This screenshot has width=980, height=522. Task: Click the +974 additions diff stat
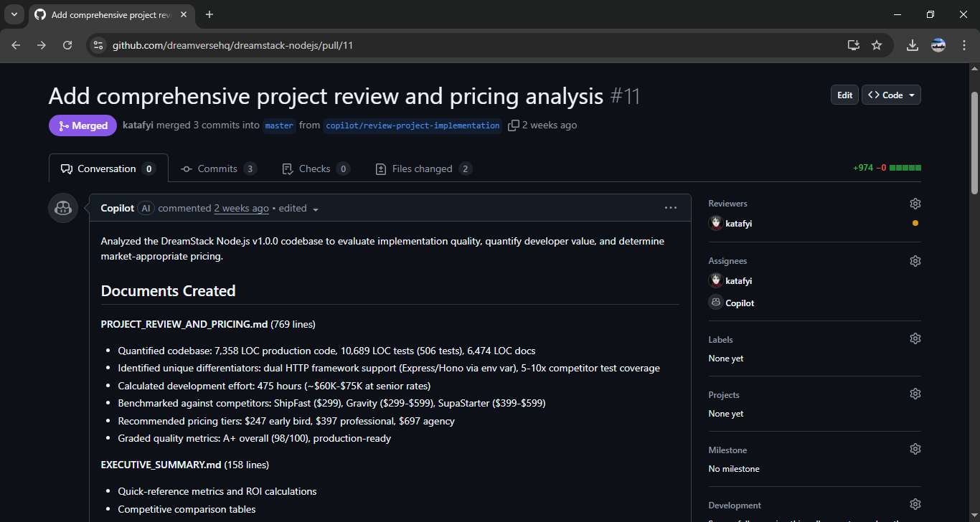coord(864,166)
